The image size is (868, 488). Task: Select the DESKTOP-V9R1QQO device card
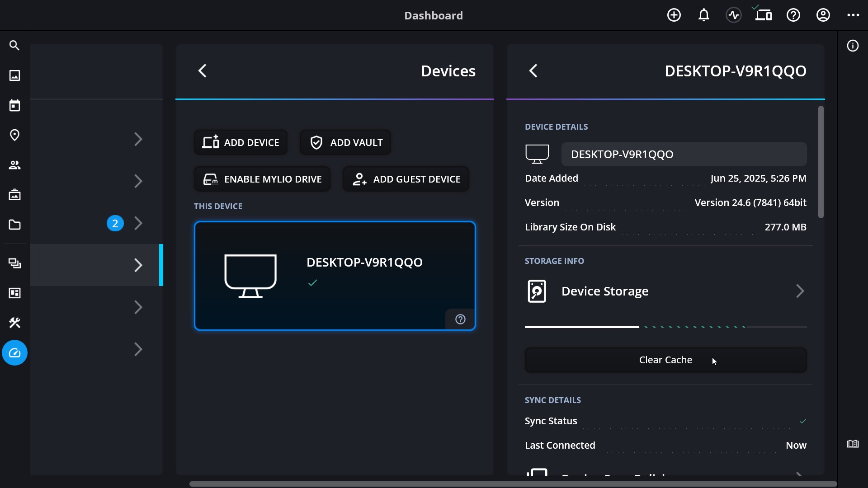(x=335, y=276)
